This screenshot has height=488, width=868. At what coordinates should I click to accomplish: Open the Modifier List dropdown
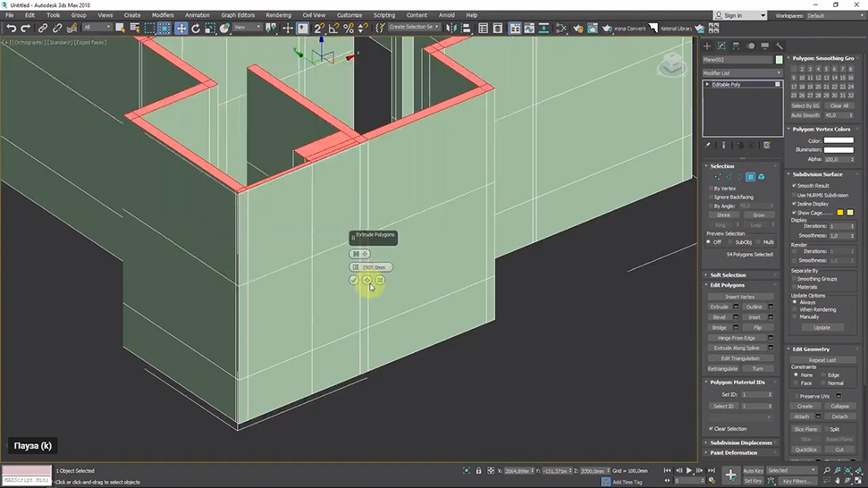(741, 72)
